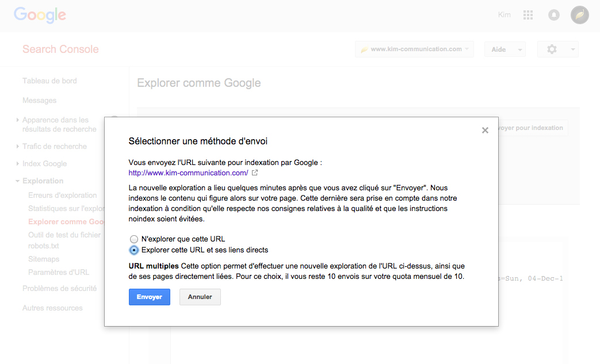Open the http://www.kim-communication.com/ link
Image resolution: width=600 pixels, height=364 pixels.
pyautogui.click(x=188, y=173)
